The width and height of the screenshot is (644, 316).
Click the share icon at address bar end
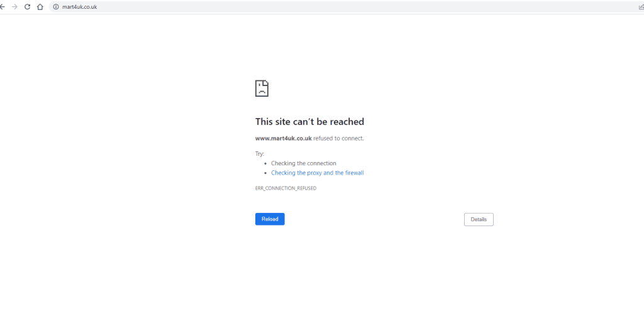pos(640,7)
